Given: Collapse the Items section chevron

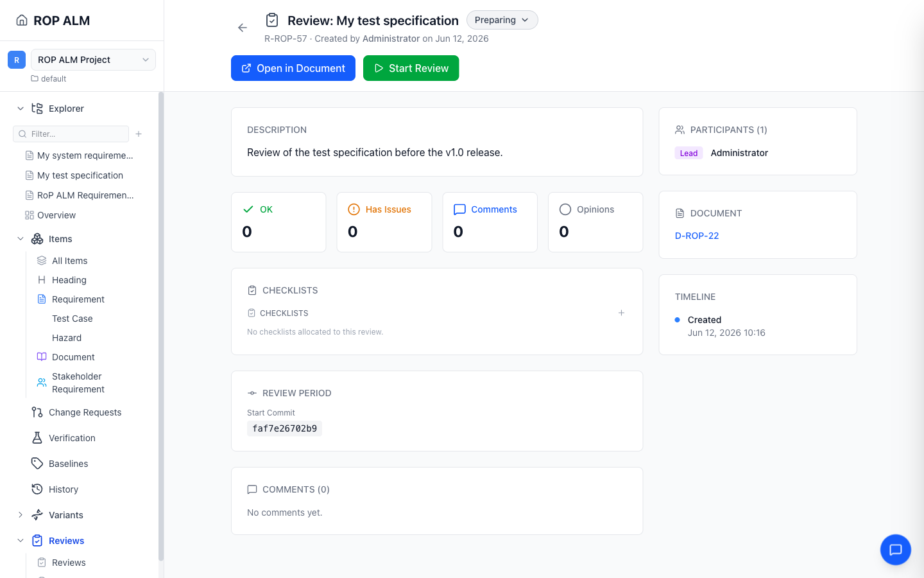Looking at the screenshot, I should click(x=21, y=239).
